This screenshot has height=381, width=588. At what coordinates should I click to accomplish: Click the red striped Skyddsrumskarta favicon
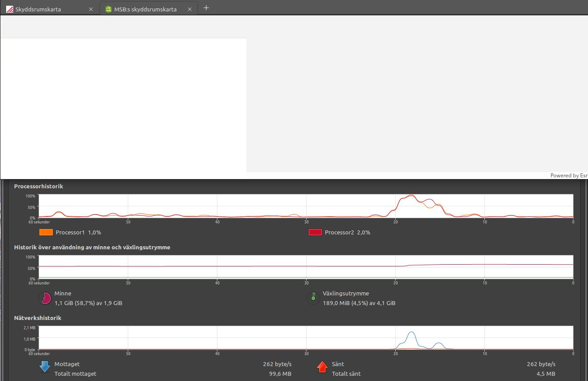tap(10, 9)
